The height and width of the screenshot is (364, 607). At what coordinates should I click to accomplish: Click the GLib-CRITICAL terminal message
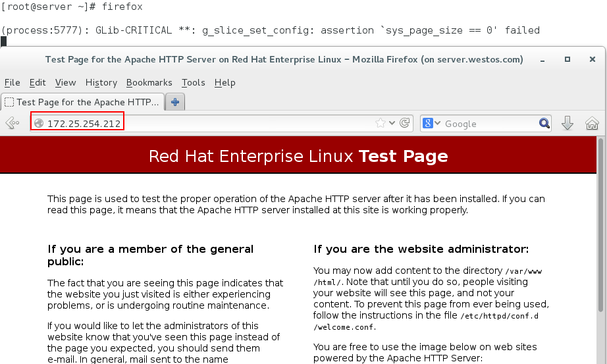(x=270, y=30)
